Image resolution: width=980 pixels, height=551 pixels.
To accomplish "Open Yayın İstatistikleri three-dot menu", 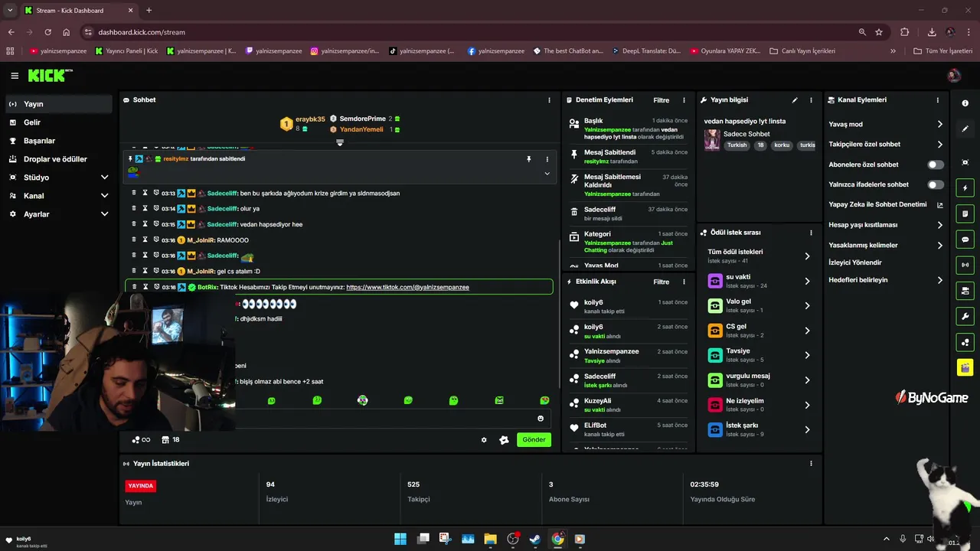I will tap(811, 464).
